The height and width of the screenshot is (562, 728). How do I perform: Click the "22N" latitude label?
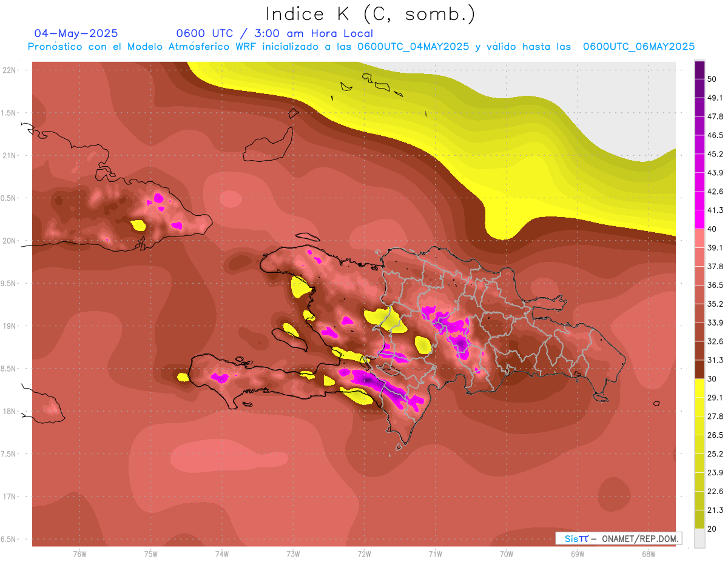coord(9,70)
